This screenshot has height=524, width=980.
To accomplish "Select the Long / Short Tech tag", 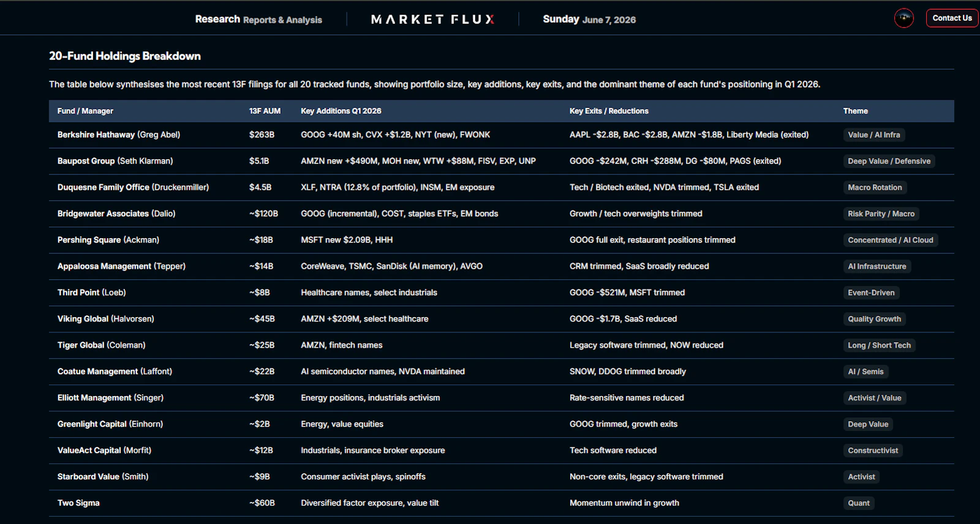I will coord(880,345).
